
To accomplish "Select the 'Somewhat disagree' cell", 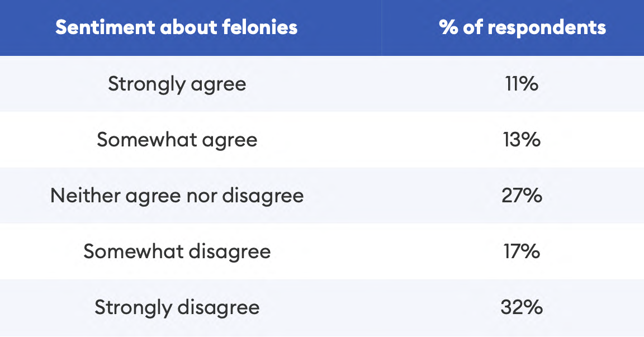I will click(177, 251).
